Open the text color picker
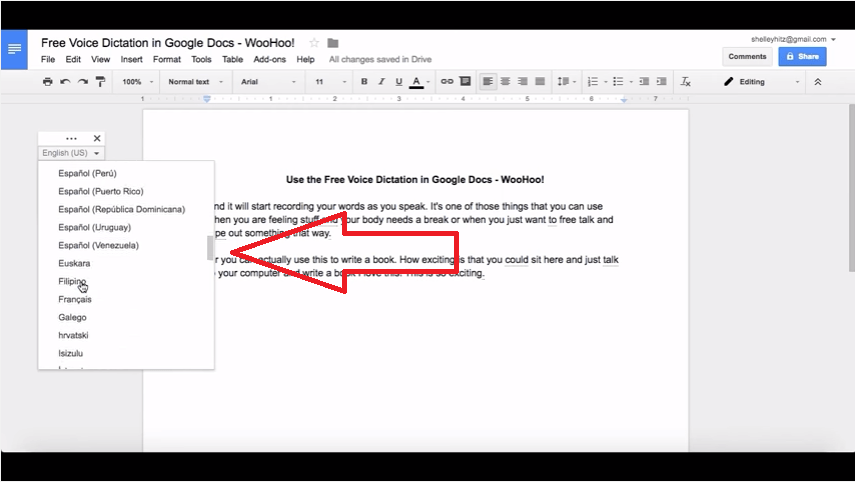 (x=416, y=82)
